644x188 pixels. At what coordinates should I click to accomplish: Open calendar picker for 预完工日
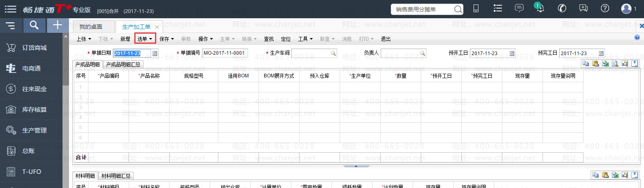[x=601, y=53]
